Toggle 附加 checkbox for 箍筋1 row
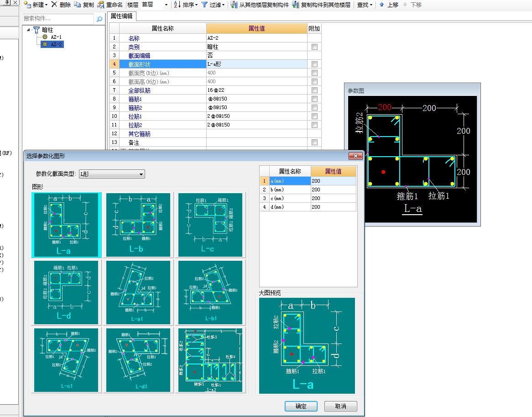 [314, 99]
